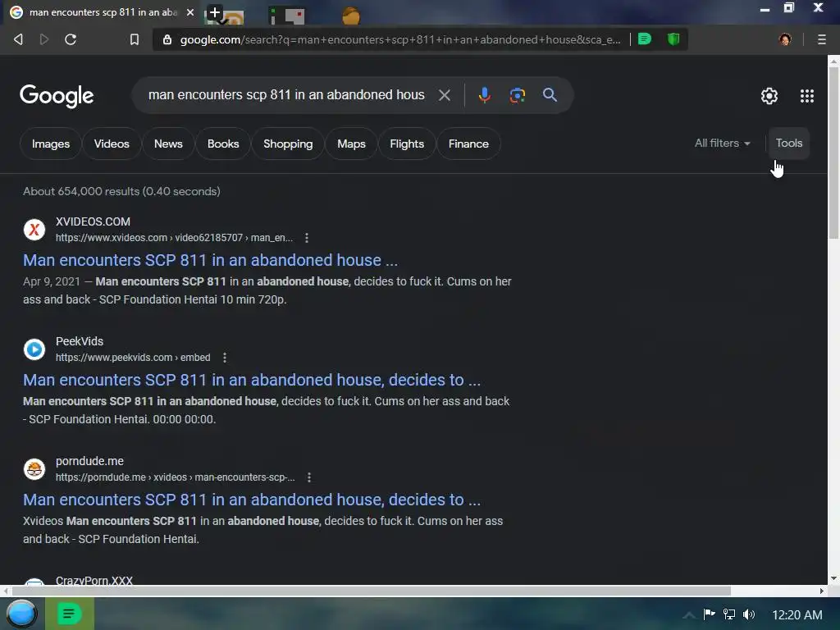Search by image with the Google Lens icon
This screenshot has width=840, height=630.
517,95
